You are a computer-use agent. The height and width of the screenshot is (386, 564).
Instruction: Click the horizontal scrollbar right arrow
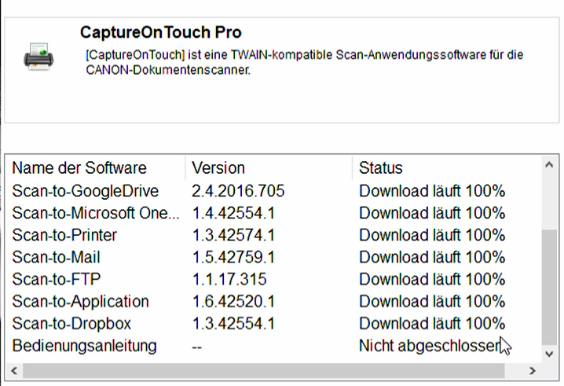pos(533,371)
